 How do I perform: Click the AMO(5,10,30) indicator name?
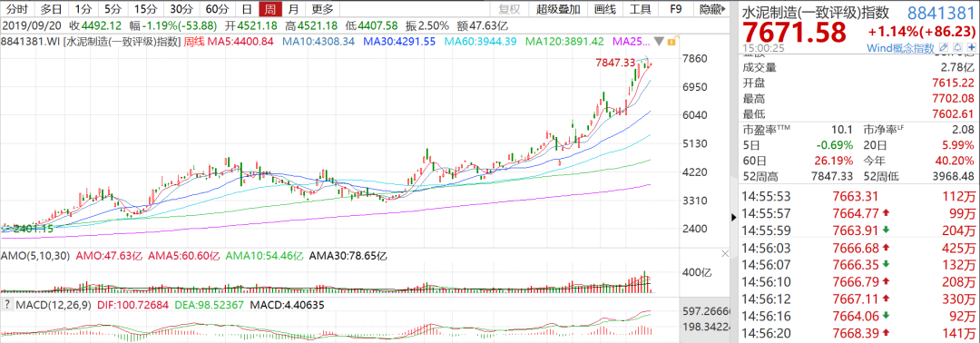(x=36, y=256)
